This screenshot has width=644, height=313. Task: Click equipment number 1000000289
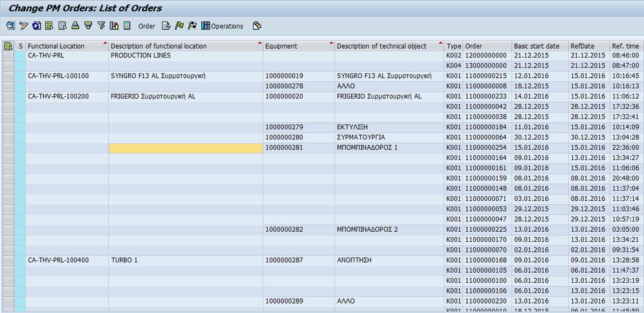coord(284,302)
